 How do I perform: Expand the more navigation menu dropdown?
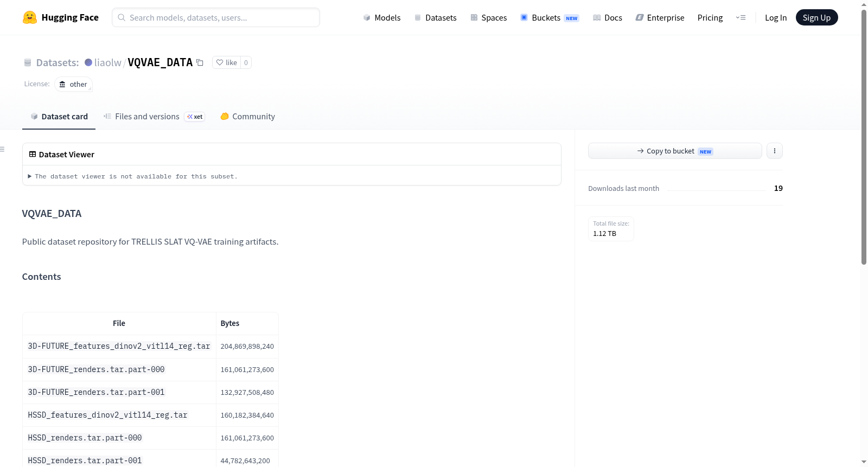[x=741, y=17]
